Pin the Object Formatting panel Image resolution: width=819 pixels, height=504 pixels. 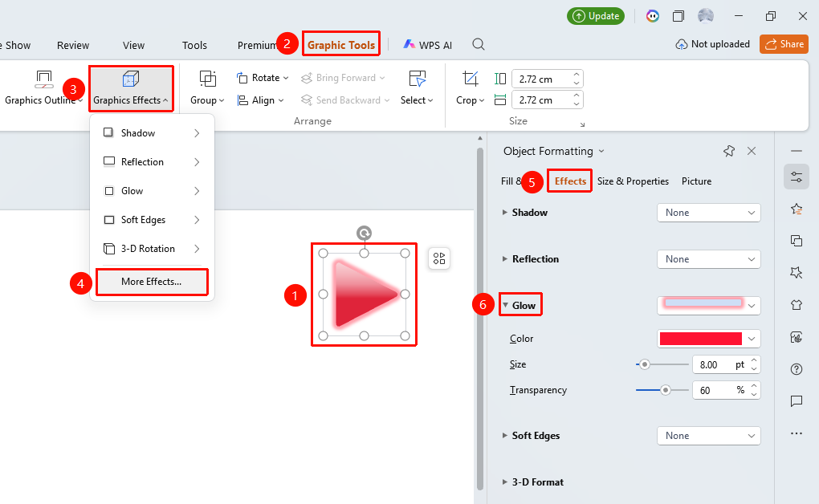click(x=729, y=151)
